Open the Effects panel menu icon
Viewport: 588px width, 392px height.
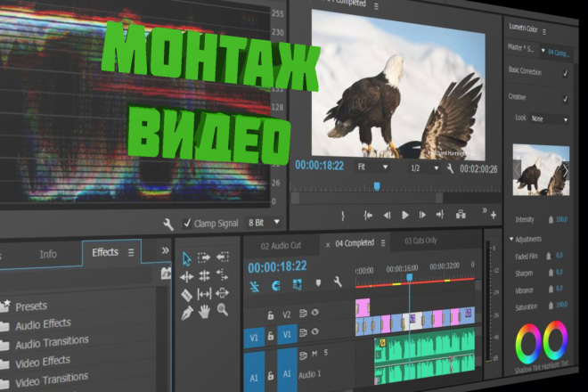tap(131, 252)
